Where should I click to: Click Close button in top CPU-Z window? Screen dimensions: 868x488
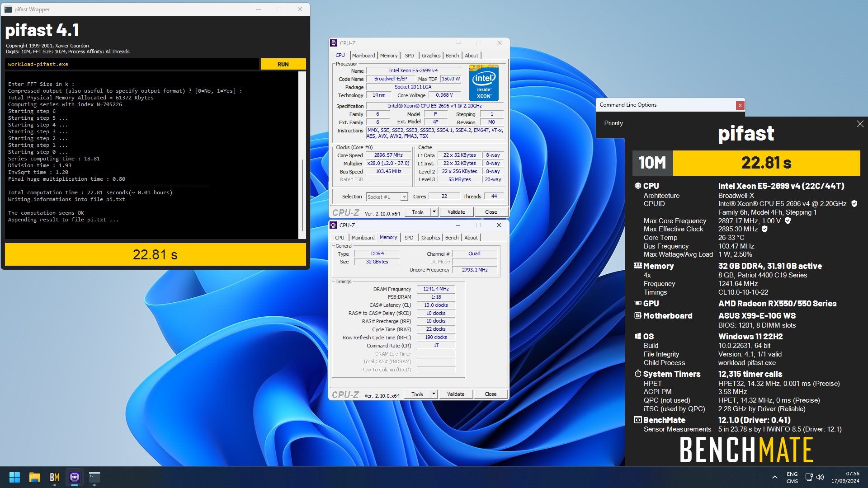(491, 212)
